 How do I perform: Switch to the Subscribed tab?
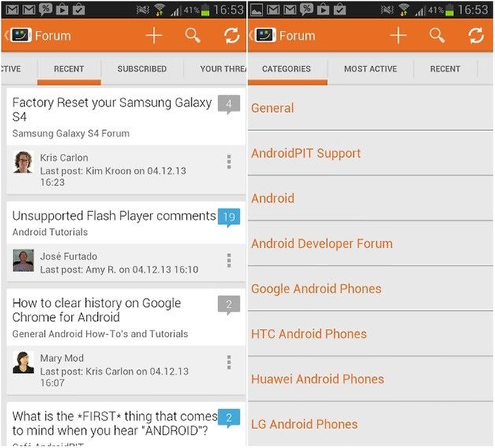(142, 69)
